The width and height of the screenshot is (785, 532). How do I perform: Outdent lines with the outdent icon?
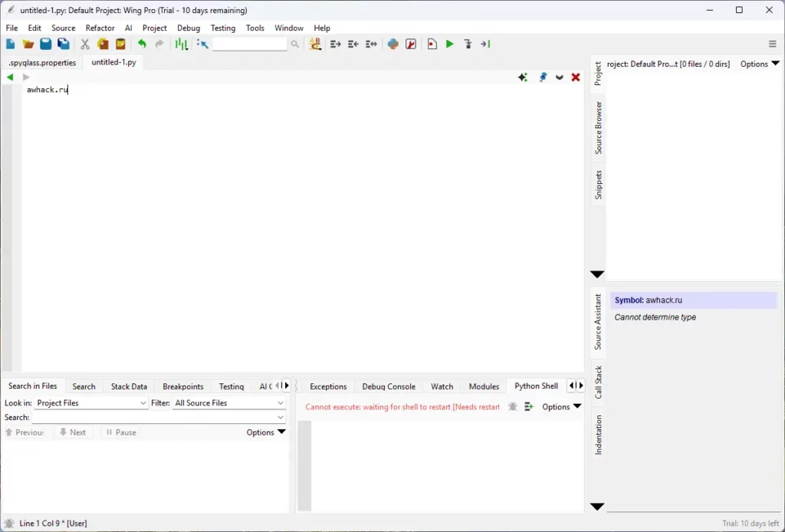point(353,44)
